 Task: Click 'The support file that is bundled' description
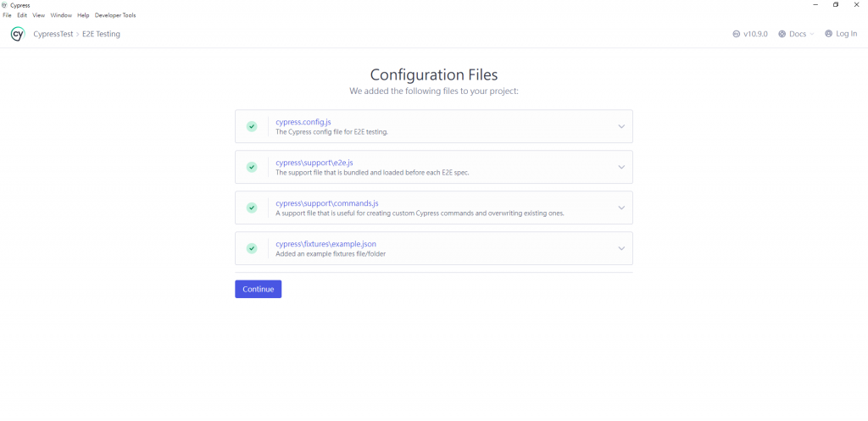point(373,173)
